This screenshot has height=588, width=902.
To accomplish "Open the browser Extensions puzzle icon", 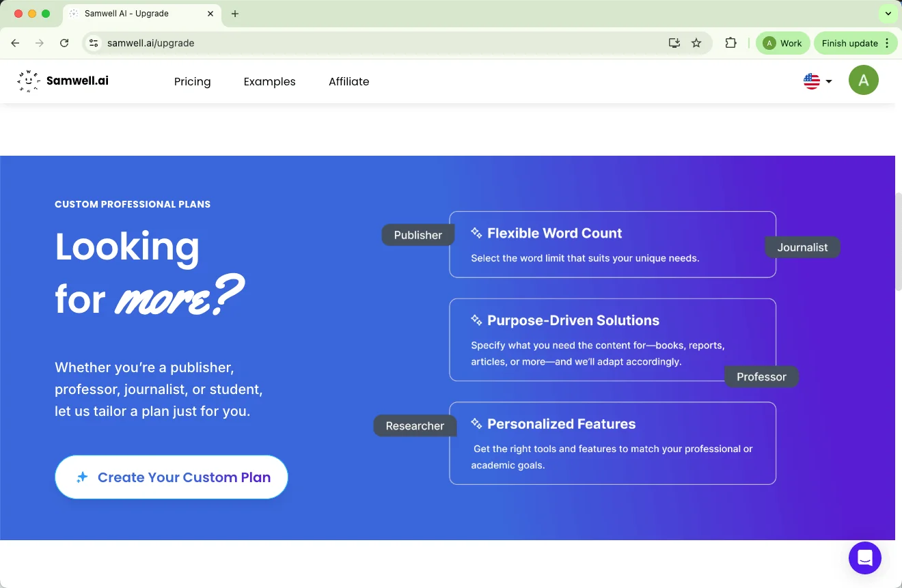I will point(730,43).
